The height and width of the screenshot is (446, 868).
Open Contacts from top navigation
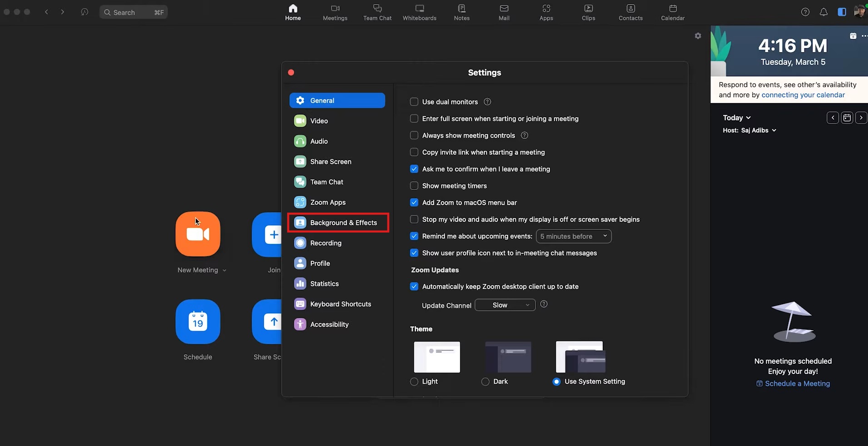(630, 12)
